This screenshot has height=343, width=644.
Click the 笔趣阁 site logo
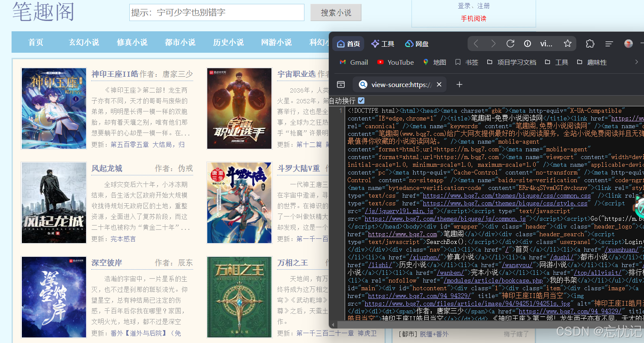point(44,11)
